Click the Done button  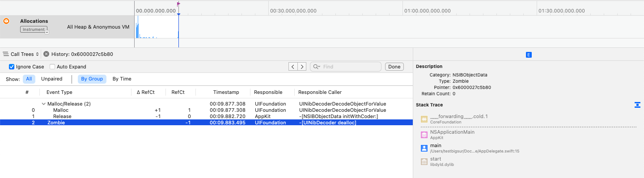(x=394, y=67)
